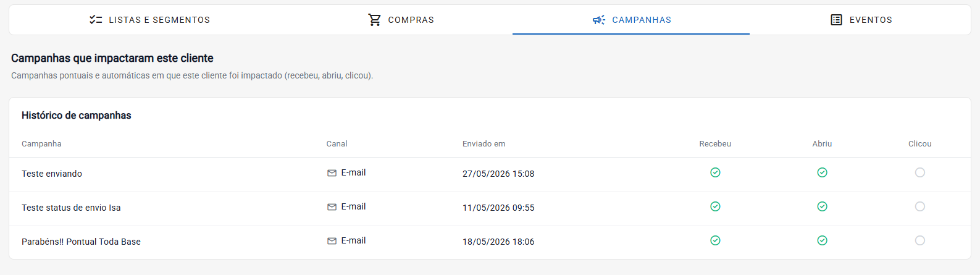Click the envelope icon for Teste status de envio Isa
This screenshot has height=275, width=980.
click(332, 207)
